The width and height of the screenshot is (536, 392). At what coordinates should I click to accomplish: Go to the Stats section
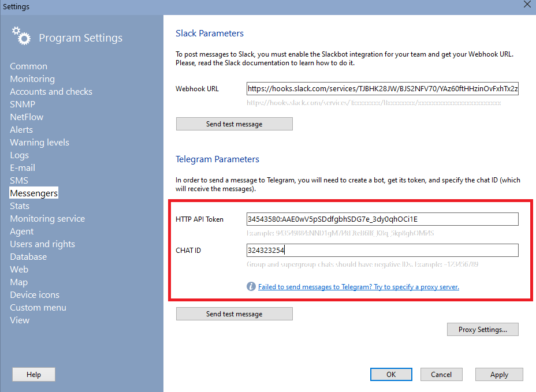coord(20,206)
